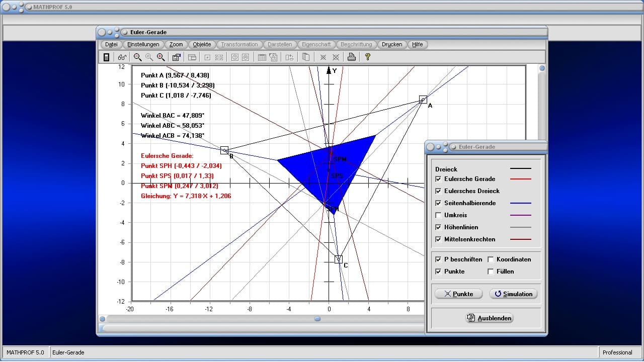Click the window layout toolbar icon
The image size is (644, 362).
coord(192,57)
